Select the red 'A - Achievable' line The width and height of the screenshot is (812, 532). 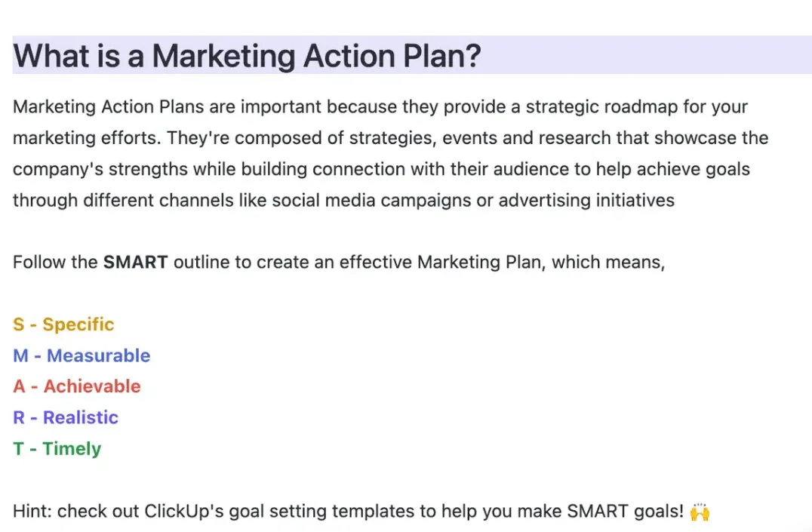coord(77,386)
